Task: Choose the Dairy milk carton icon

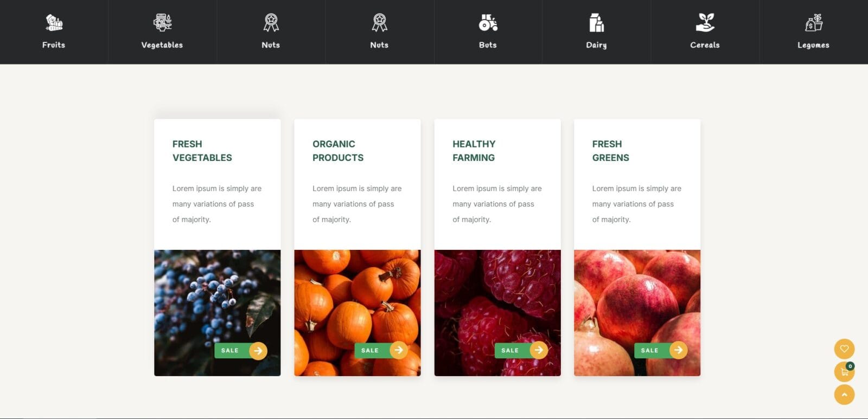Action: pos(596,23)
